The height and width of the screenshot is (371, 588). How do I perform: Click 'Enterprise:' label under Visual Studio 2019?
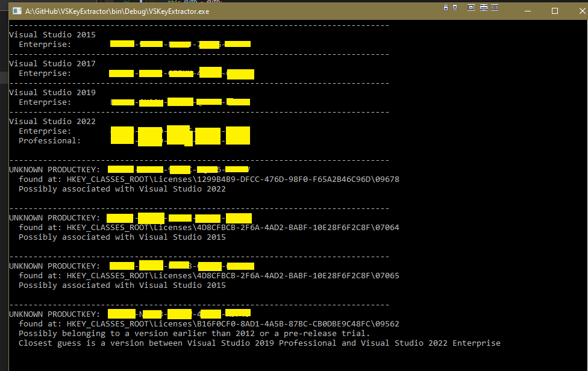[x=45, y=102]
